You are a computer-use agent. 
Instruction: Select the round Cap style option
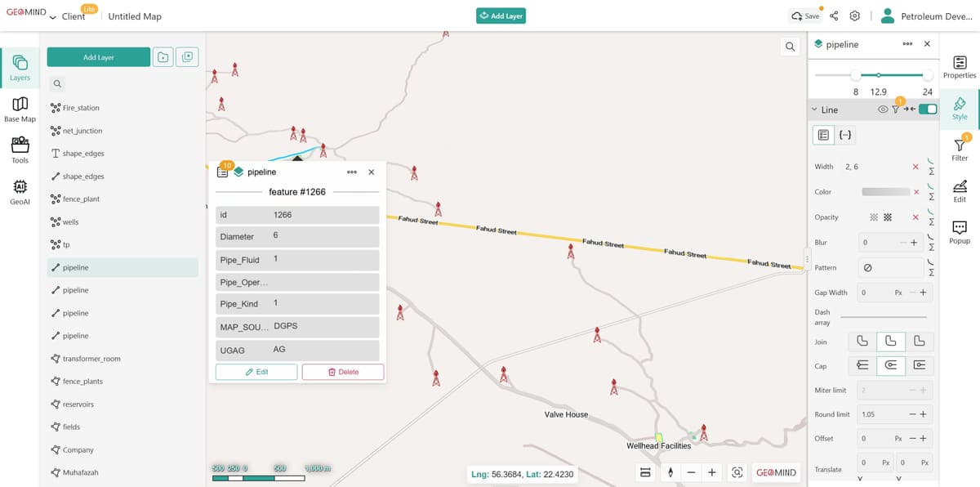coord(890,365)
